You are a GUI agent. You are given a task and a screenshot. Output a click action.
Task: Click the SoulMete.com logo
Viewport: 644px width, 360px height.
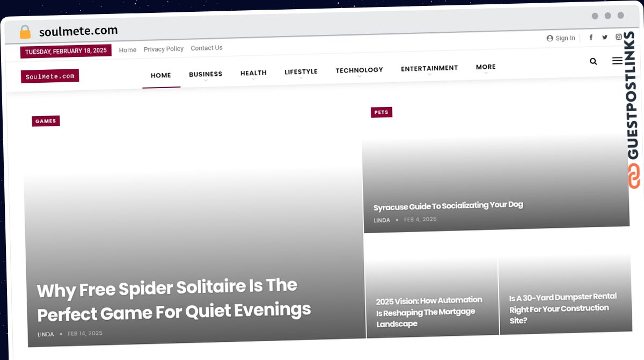point(50,76)
